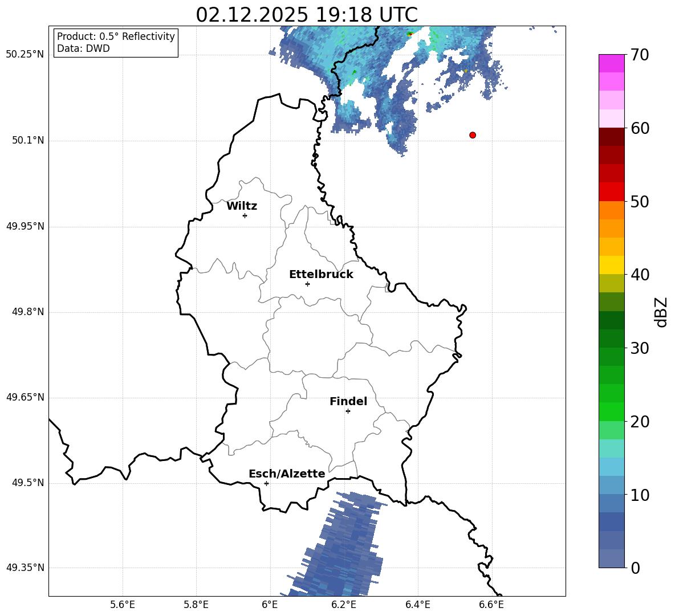Click the magenta top colorbar swatch

click(x=612, y=64)
